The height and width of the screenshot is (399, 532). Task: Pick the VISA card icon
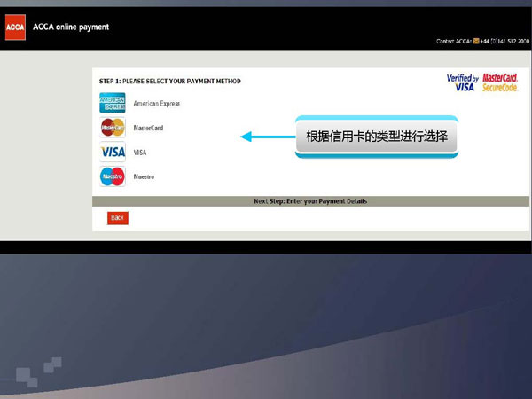(x=113, y=153)
